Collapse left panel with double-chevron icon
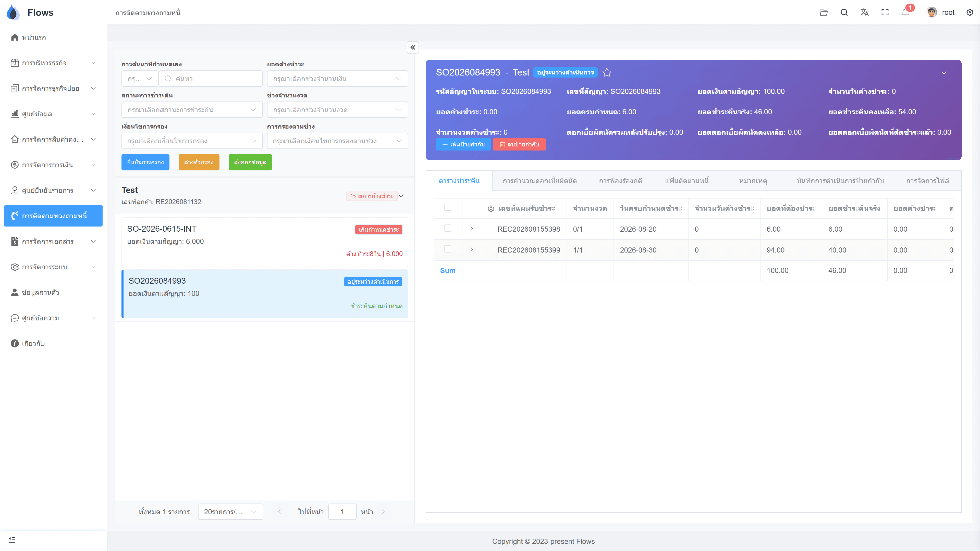Viewport: 980px width, 551px height. [x=413, y=47]
